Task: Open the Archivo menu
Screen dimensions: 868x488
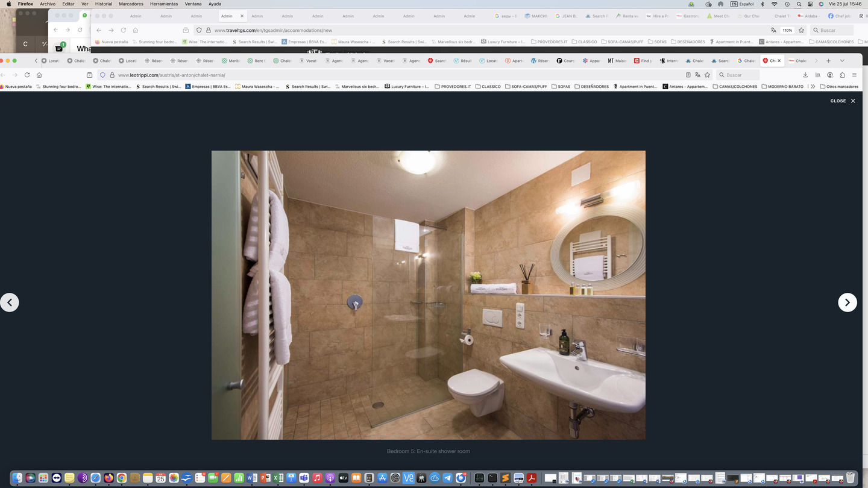Action: click(48, 4)
